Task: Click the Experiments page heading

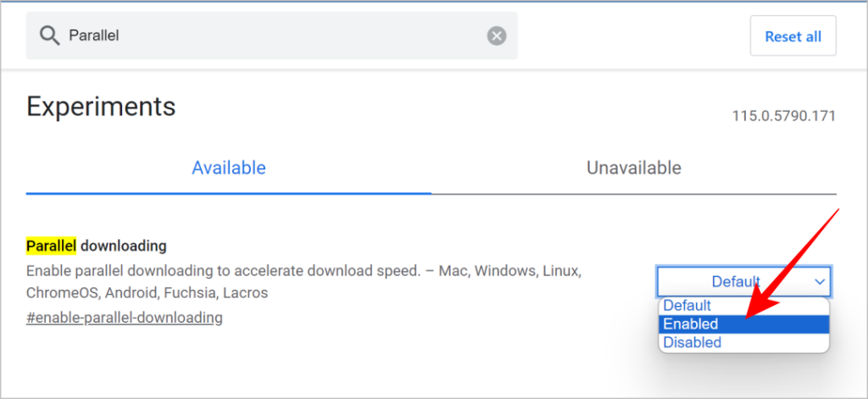Action: tap(101, 106)
